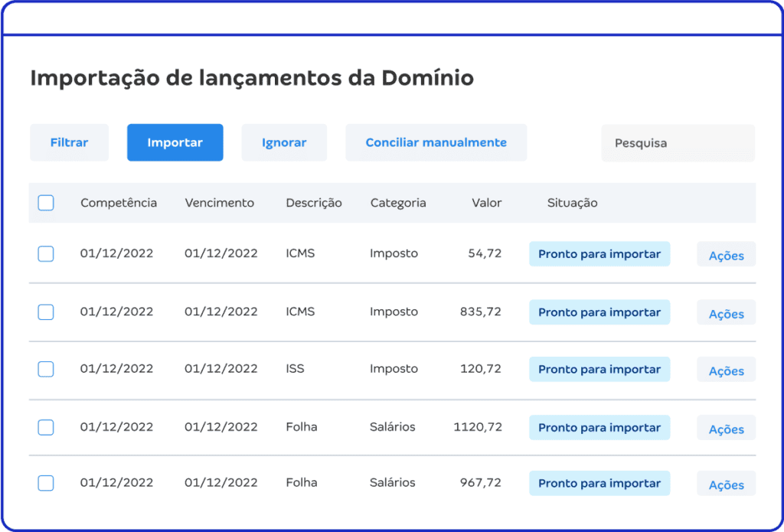
Task: Click the value 967,72
Action: 481,483
